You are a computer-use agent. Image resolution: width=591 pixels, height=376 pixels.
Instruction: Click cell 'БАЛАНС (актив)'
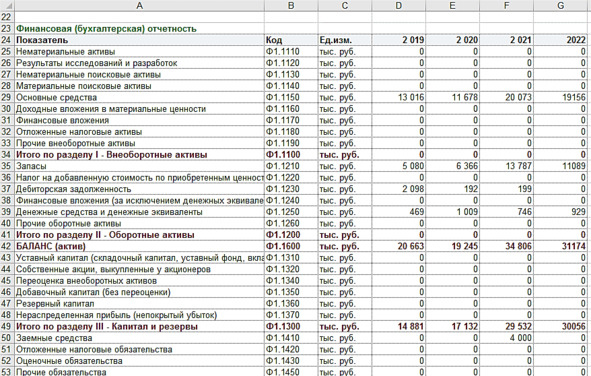click(139, 246)
